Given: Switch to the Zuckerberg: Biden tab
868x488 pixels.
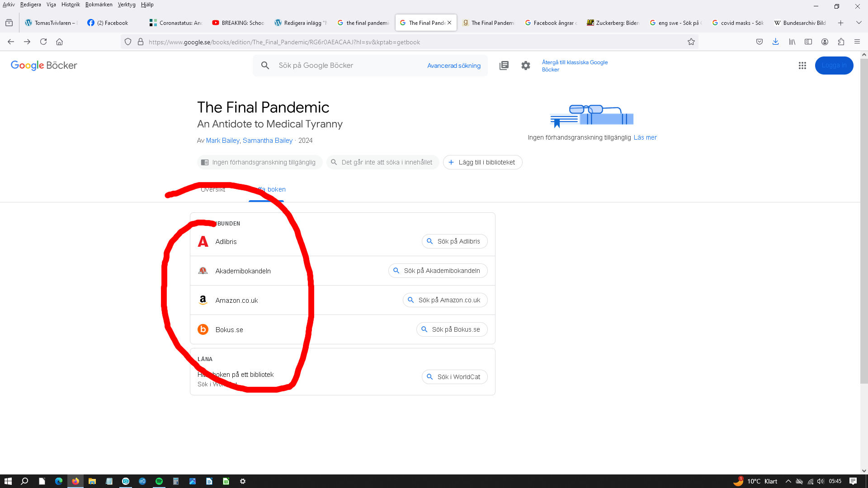Looking at the screenshot, I should pos(613,23).
